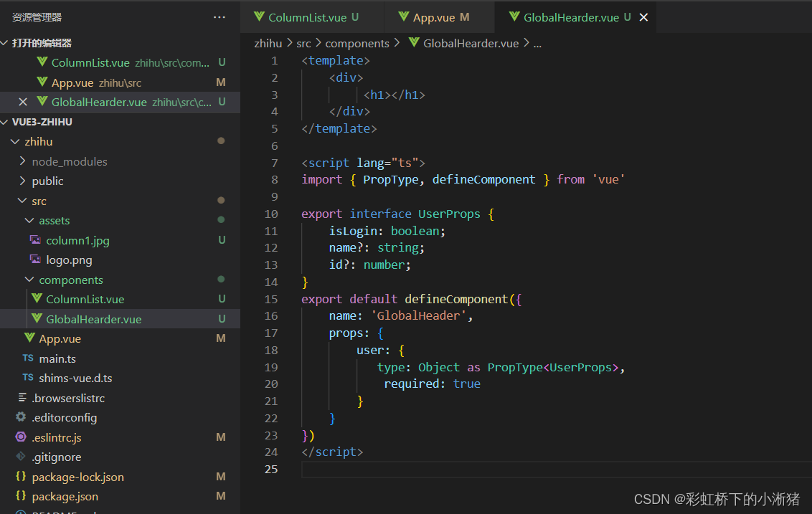Viewport: 812px width, 514px height.
Task: Click ESLint icon beside .eslintrc.js
Action: pyautogui.click(x=21, y=437)
